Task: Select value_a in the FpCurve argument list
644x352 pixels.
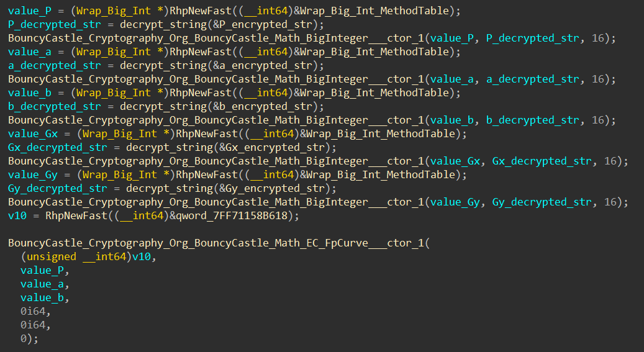Action: pyautogui.click(x=42, y=284)
